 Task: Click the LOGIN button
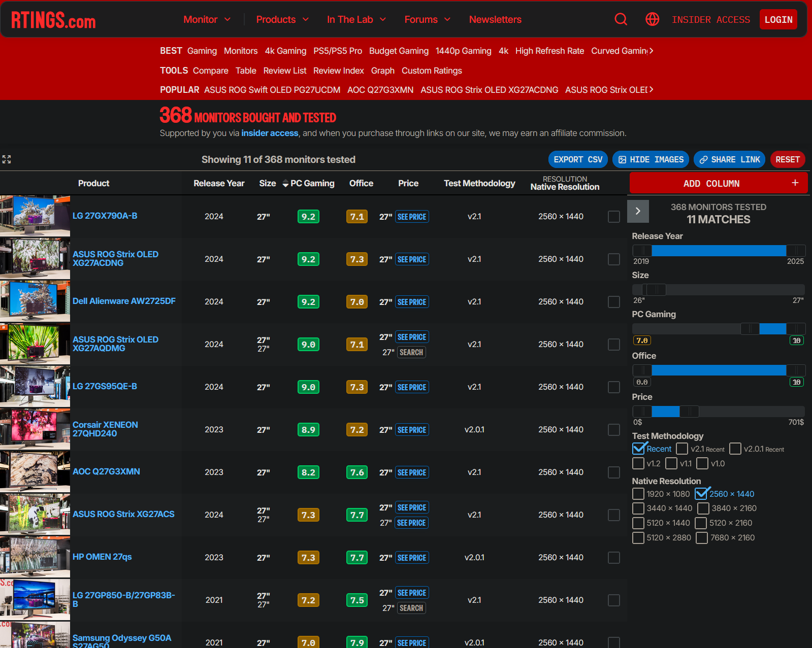tap(778, 19)
